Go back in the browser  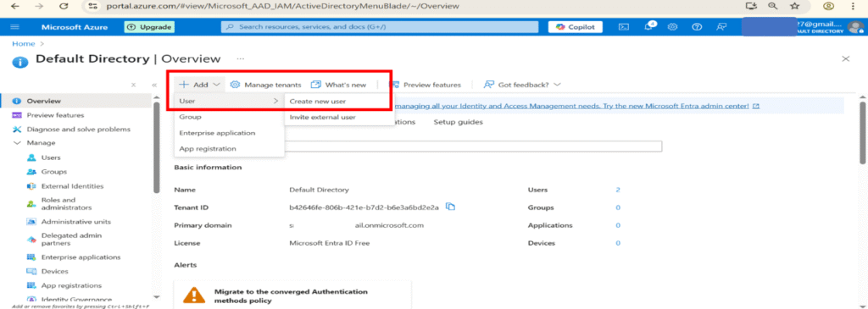click(15, 6)
